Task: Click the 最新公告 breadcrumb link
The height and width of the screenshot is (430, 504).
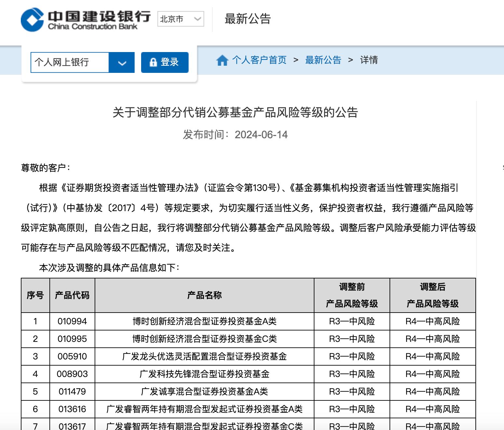Action: pos(323,60)
